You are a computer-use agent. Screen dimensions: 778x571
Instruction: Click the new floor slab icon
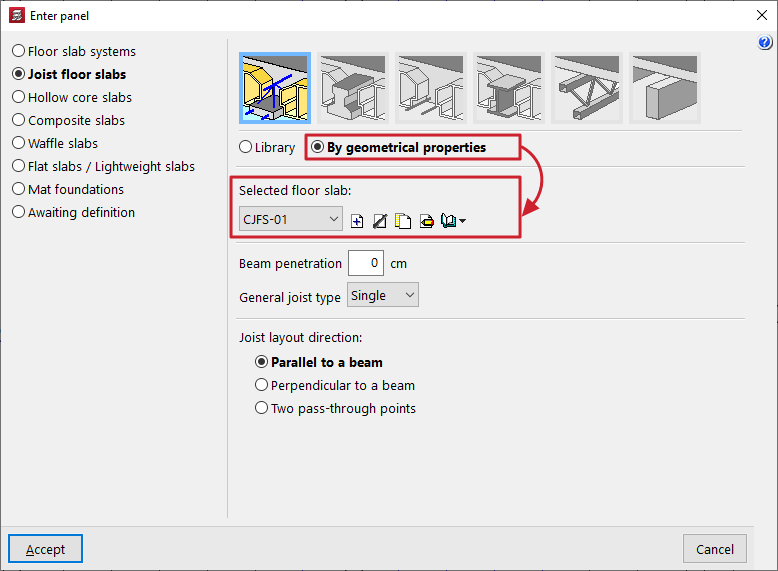point(357,221)
